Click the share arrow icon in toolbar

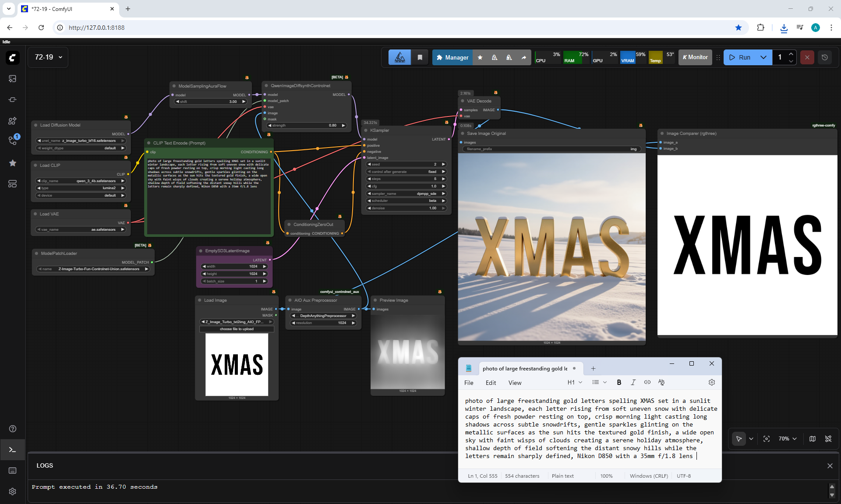(524, 57)
